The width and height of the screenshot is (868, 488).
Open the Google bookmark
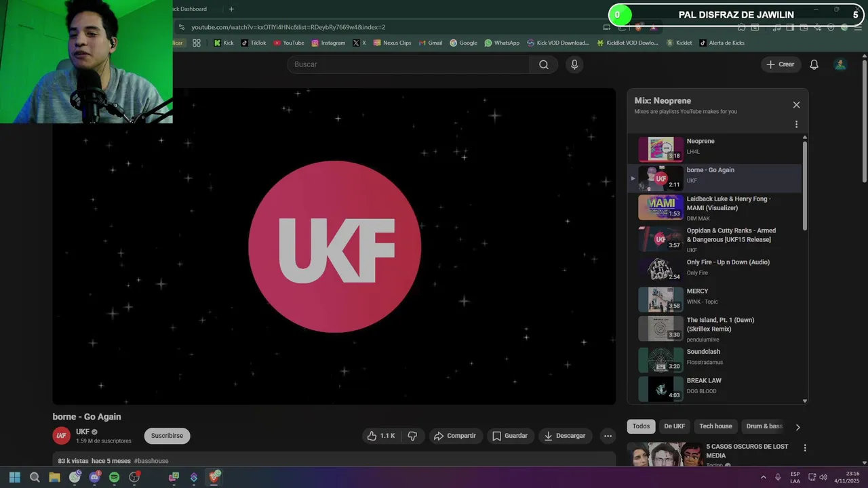point(463,43)
